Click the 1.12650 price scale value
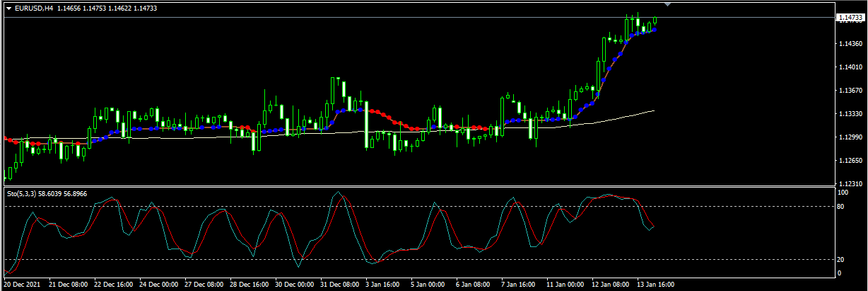The image size is (868, 291). pos(850,161)
